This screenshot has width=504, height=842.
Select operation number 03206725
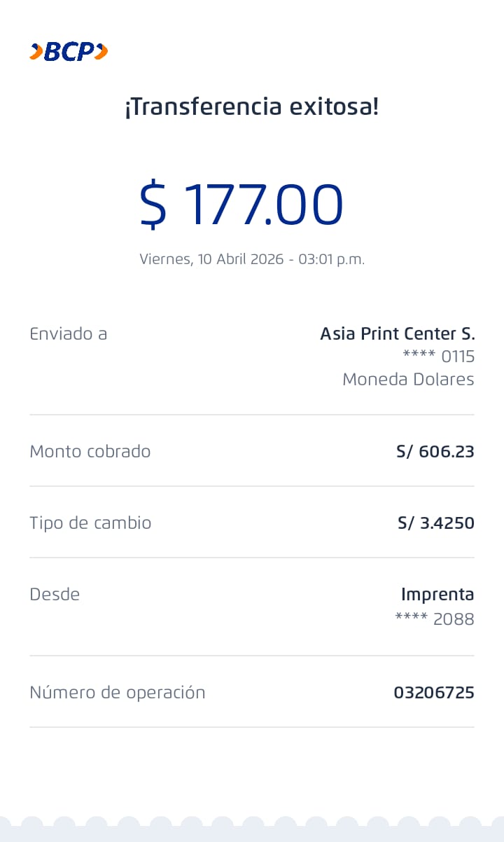[433, 693]
